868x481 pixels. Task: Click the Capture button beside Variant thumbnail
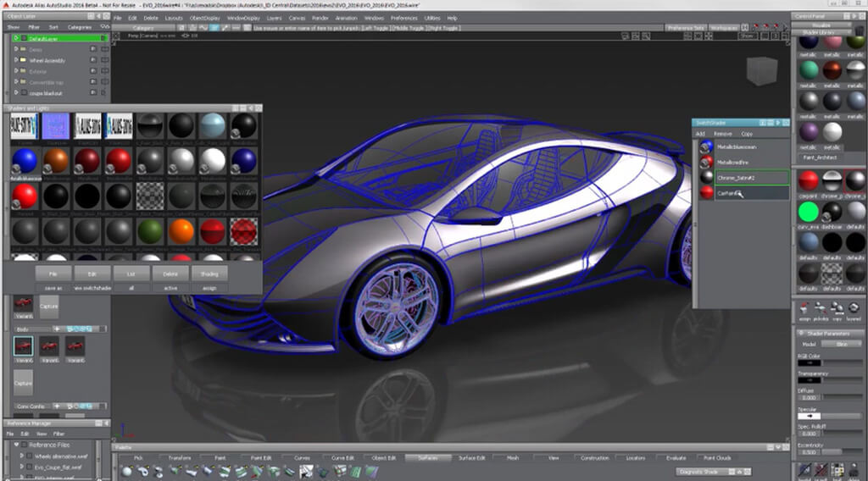click(48, 306)
